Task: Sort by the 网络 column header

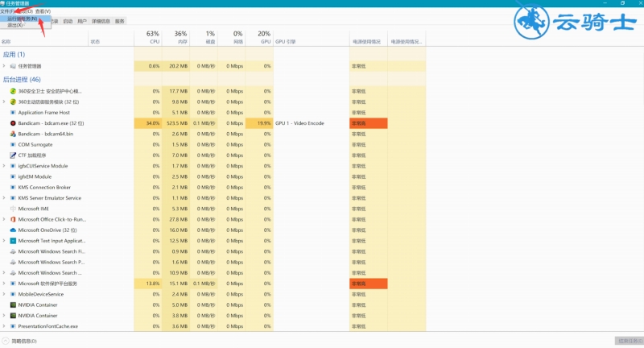Action: [232, 37]
